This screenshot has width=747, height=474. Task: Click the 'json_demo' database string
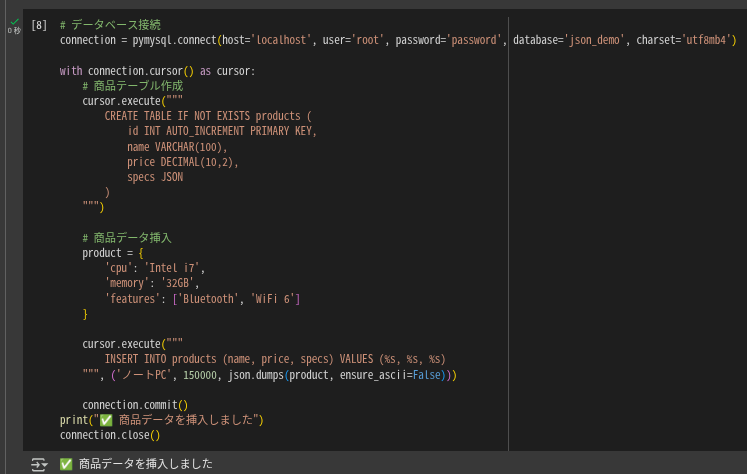pyautogui.click(x=594, y=40)
